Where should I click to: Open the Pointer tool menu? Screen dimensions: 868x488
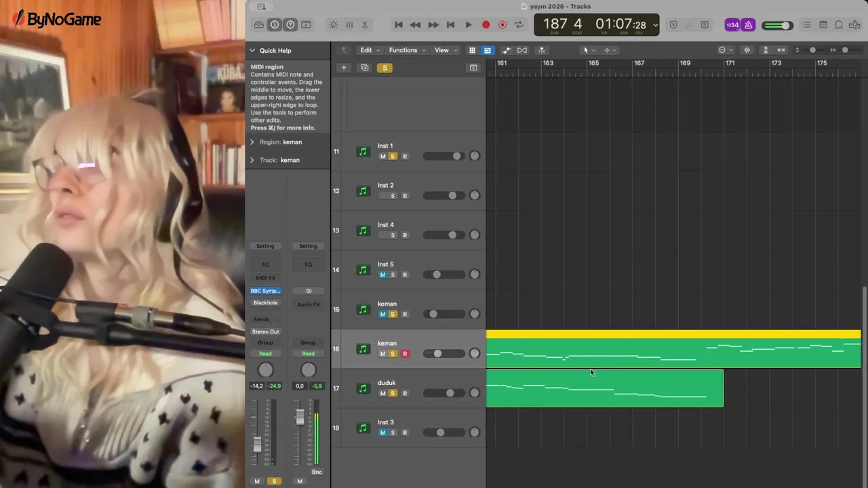tap(589, 50)
